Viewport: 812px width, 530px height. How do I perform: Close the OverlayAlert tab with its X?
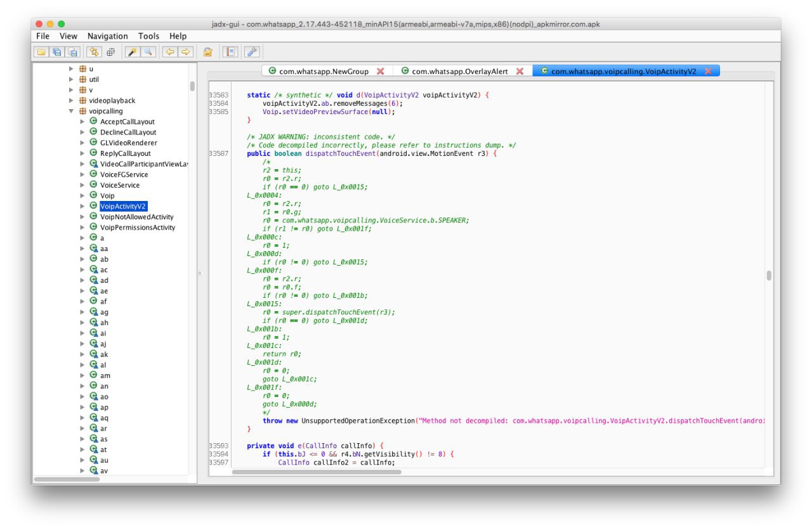[520, 71]
